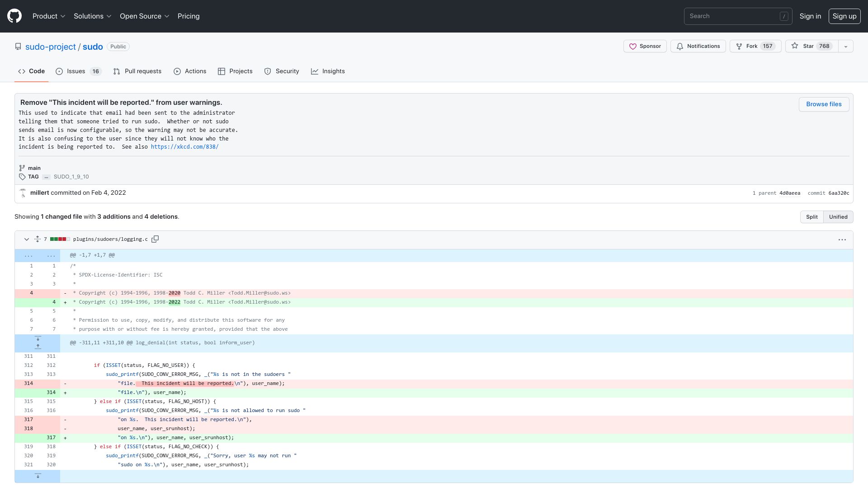This screenshot has width=868, height=488.
Task: Open the GitHub homepage logo
Action: tap(14, 16)
